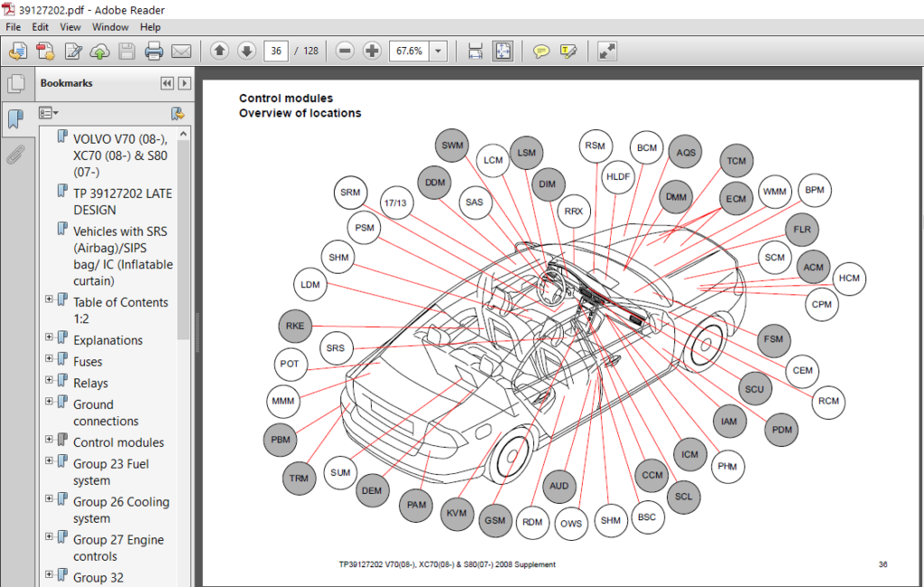Click the bookmarks pane left-arrows button

click(x=167, y=83)
